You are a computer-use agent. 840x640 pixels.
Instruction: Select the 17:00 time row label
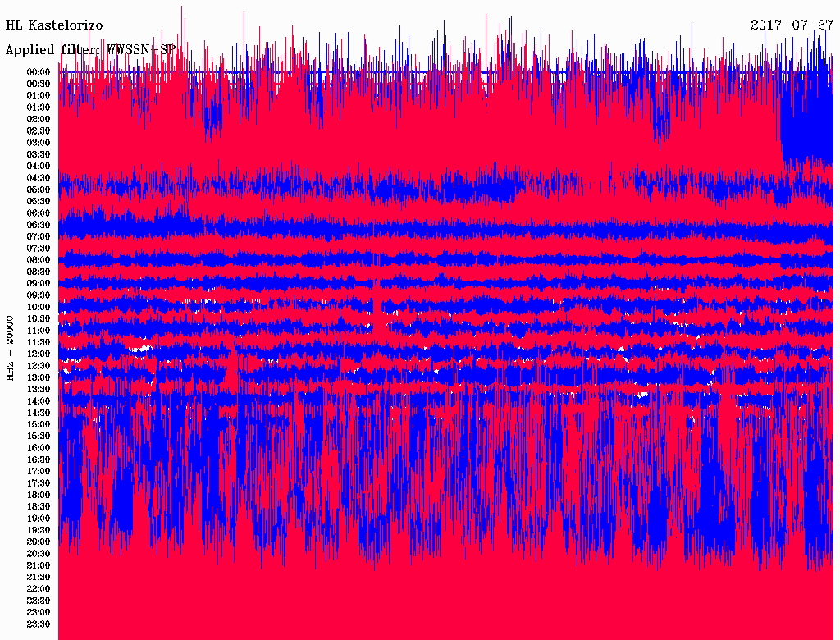click(39, 471)
